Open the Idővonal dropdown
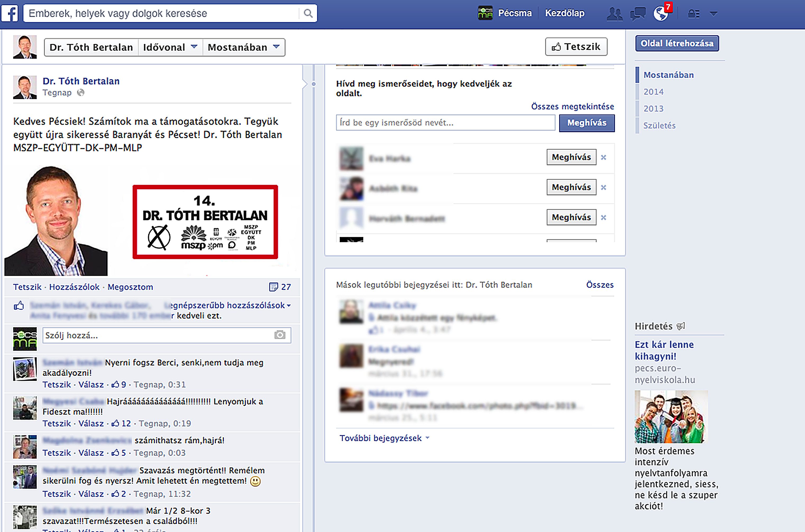This screenshot has height=532, width=805. point(170,47)
